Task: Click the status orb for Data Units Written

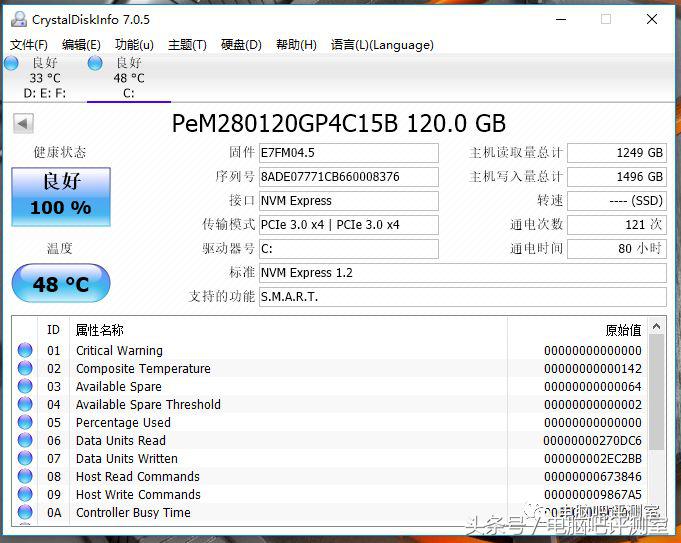Action: [x=25, y=458]
